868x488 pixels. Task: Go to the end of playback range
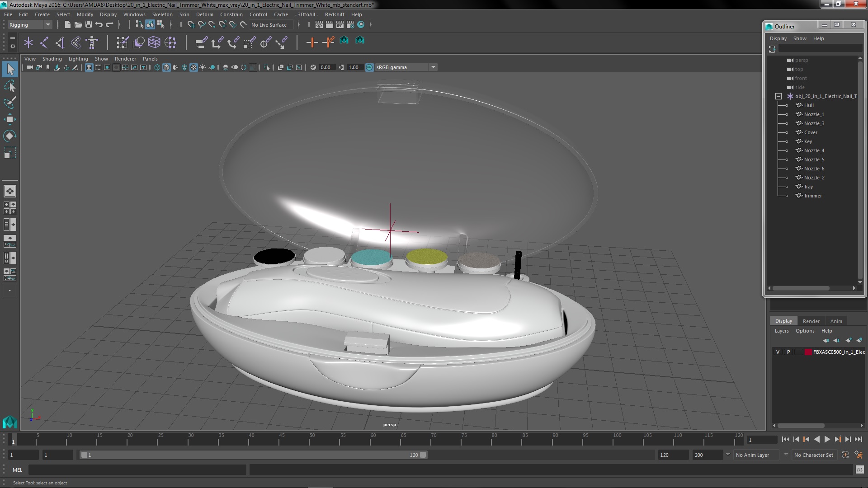tap(858, 439)
